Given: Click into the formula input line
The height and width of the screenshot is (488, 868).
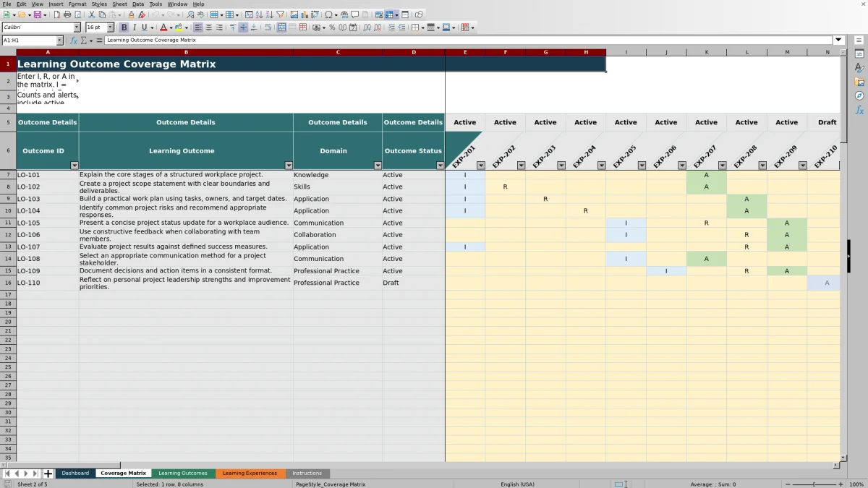Looking at the screenshot, I should (x=469, y=40).
